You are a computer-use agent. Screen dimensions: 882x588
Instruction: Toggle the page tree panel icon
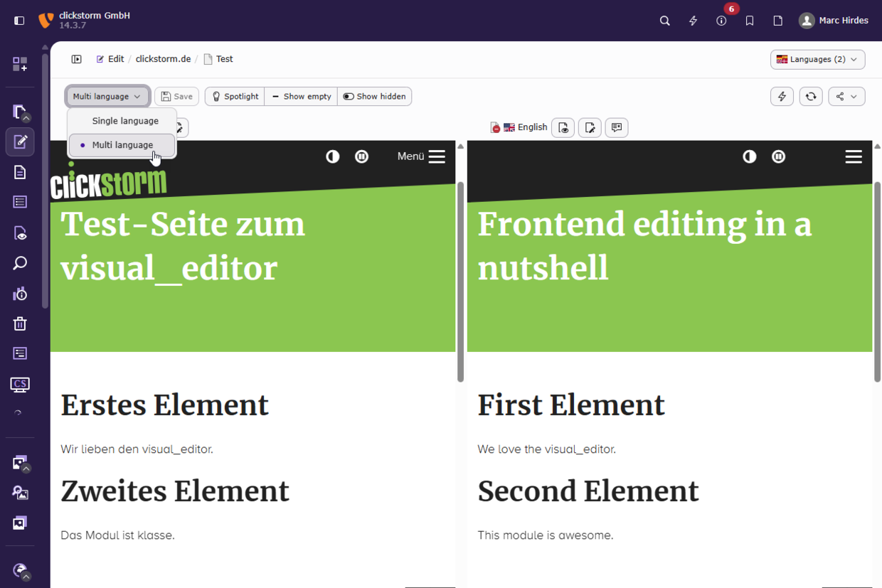pos(76,59)
